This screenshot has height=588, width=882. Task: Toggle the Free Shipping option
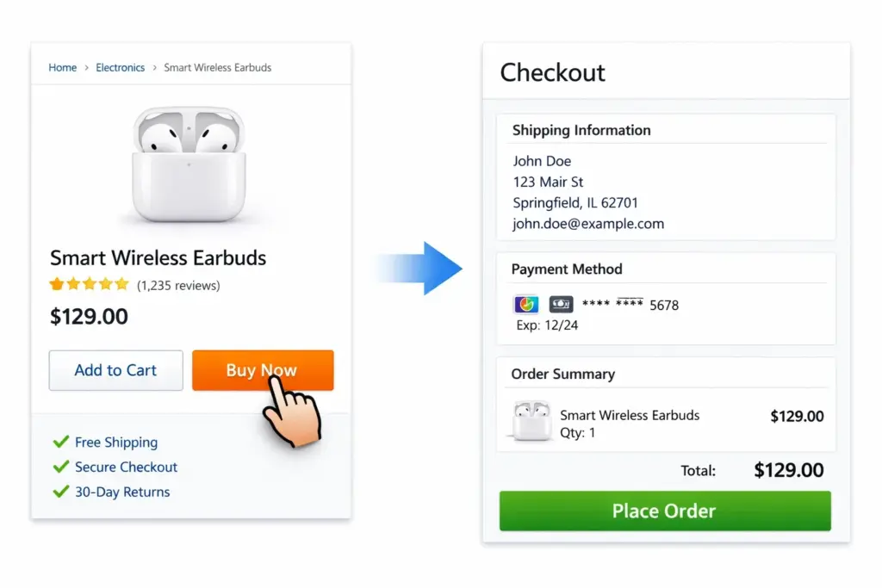point(116,442)
